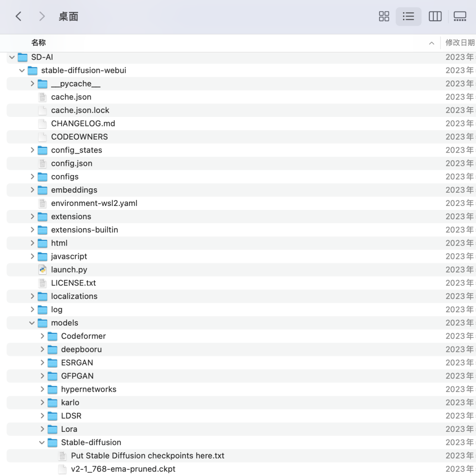Go forward with the right chevron button
Screen dimensions: 476x475
tap(42, 16)
